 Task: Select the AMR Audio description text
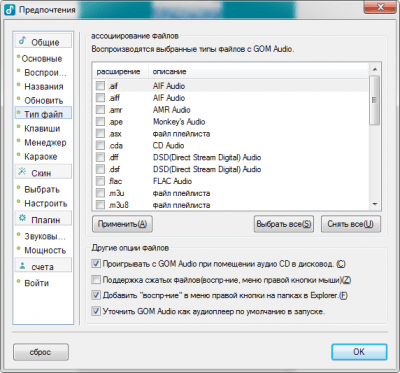point(172,110)
